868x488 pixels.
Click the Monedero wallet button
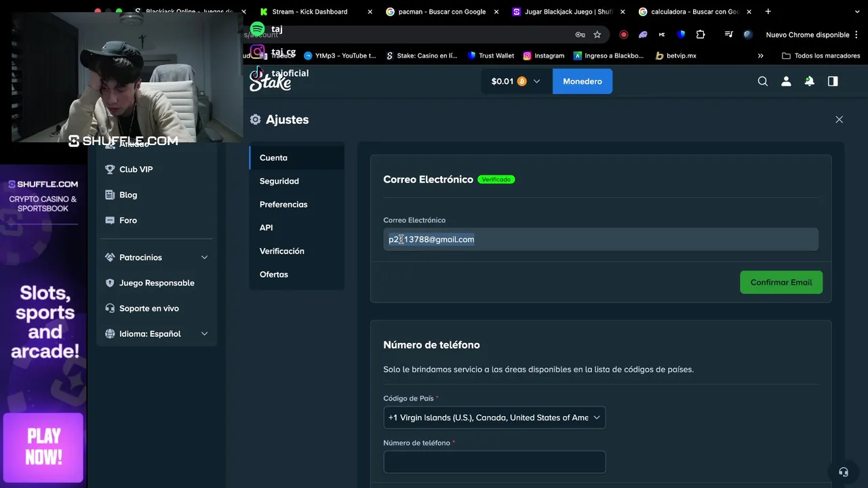coord(583,81)
